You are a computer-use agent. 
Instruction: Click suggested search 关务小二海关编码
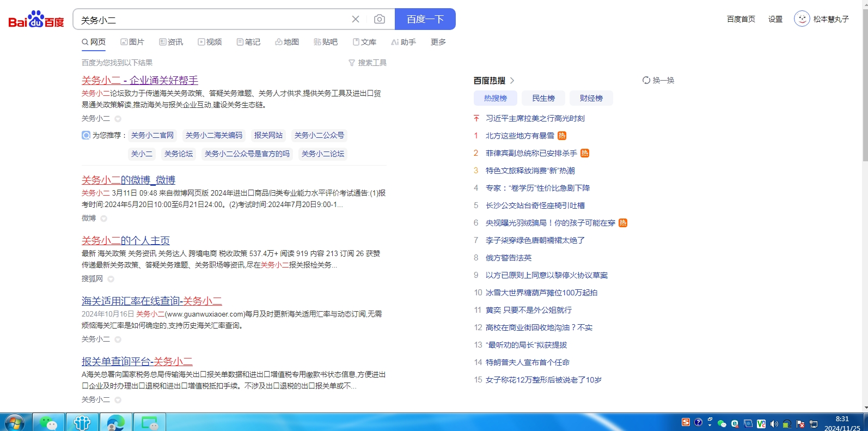[214, 135]
